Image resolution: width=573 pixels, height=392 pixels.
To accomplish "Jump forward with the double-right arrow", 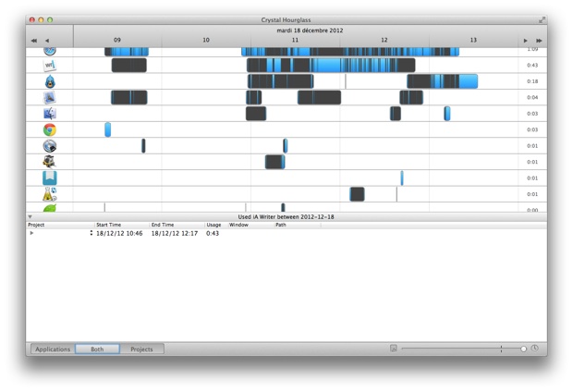I will [x=539, y=41].
